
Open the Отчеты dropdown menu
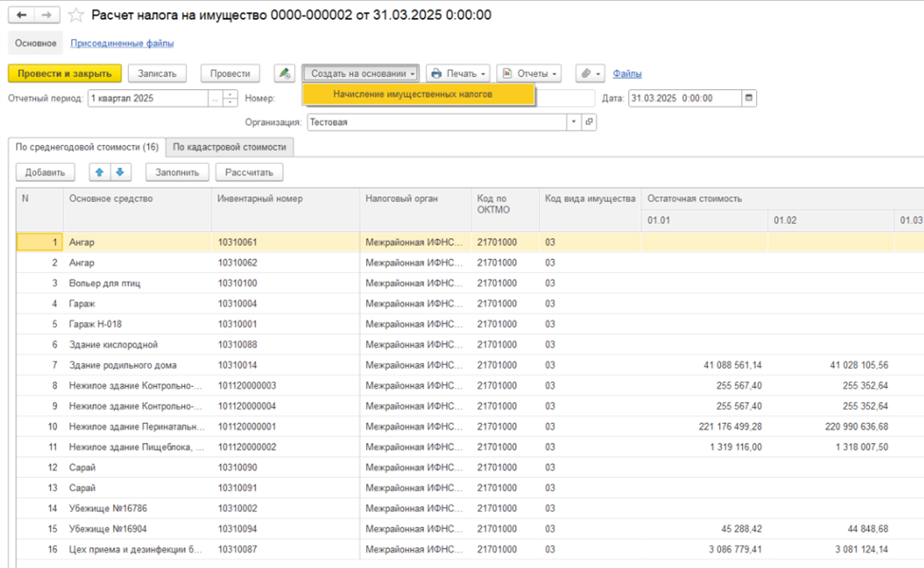point(528,74)
